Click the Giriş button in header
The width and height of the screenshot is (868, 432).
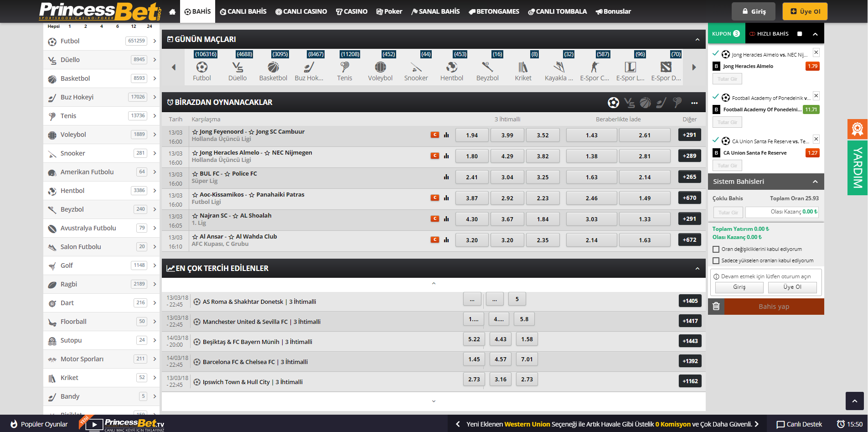pos(754,11)
